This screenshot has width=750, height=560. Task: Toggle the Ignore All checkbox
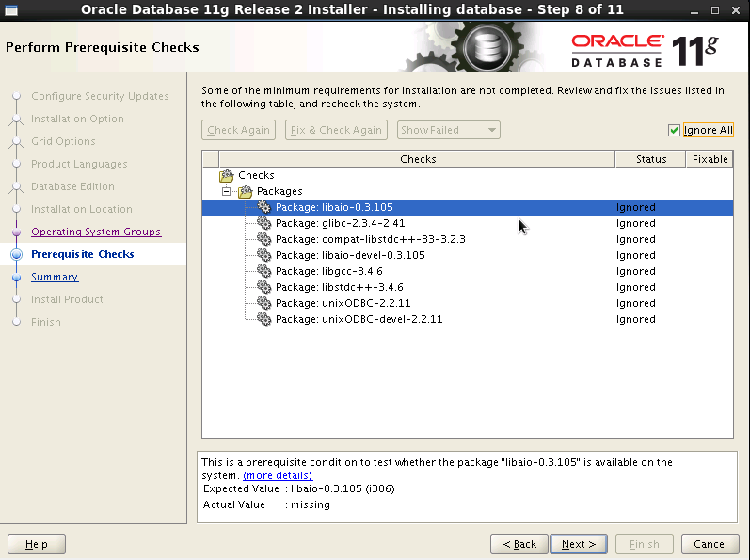point(674,130)
